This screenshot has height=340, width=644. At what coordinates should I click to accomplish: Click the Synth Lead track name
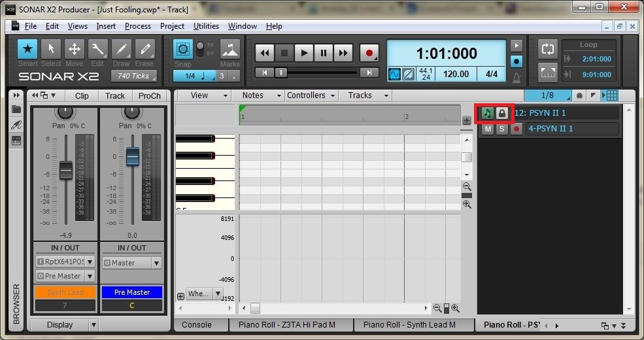click(x=65, y=292)
